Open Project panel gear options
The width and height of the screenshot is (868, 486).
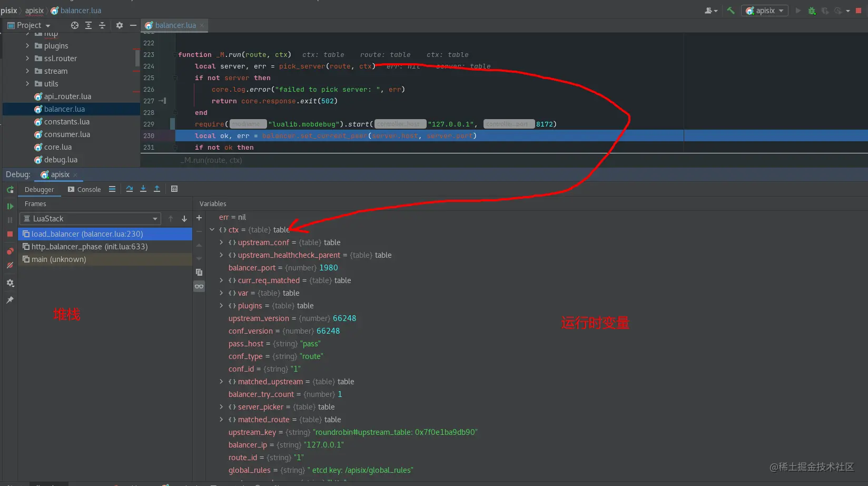point(120,25)
